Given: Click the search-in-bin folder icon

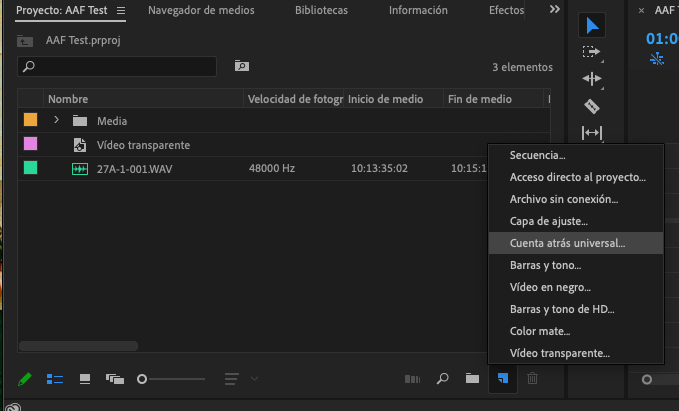Looking at the screenshot, I should point(242,66).
